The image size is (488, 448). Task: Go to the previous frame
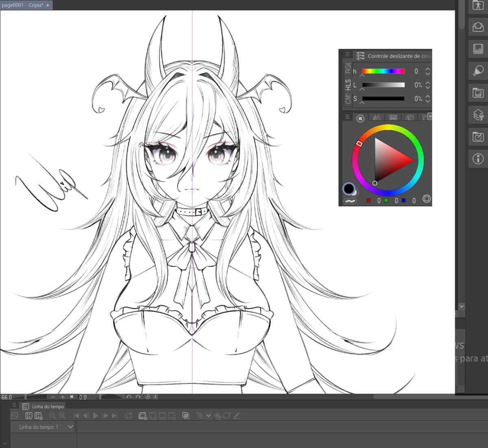pyautogui.click(x=86, y=416)
